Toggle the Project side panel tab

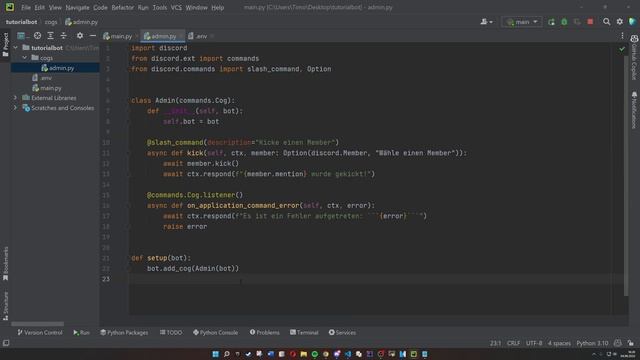5,44
